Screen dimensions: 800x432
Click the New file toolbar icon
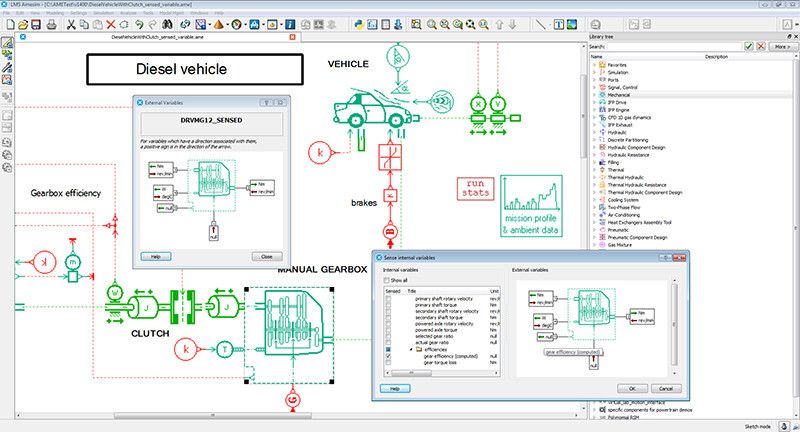(10, 24)
